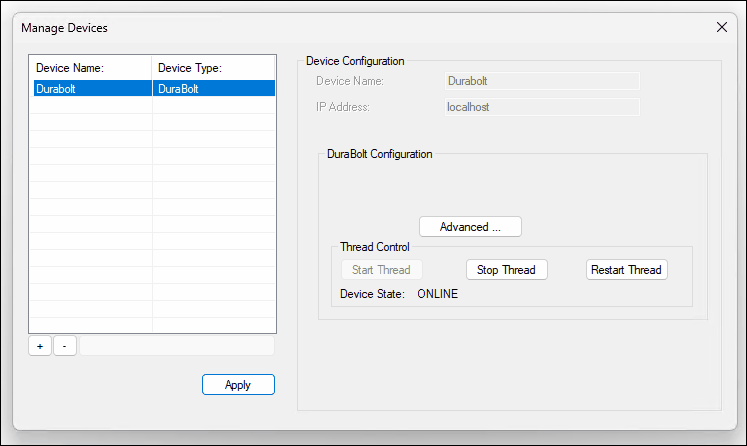Viewport: 747px width, 446px height.
Task: Open the Advanced ... settings
Action: coord(470,227)
